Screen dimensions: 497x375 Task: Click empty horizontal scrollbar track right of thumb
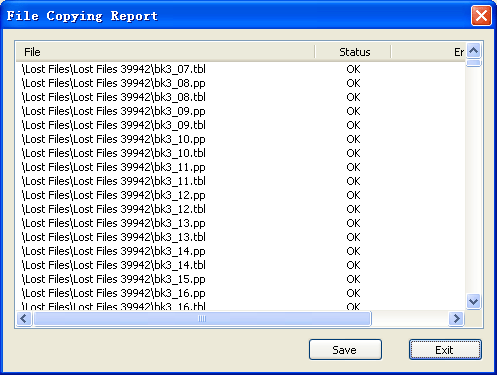[410, 319]
